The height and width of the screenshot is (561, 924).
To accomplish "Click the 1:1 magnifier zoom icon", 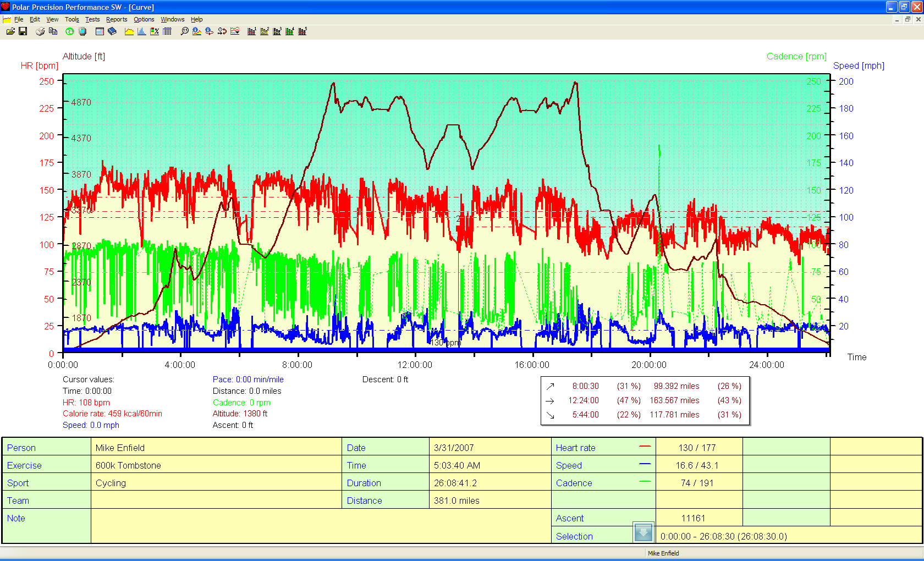I will point(184,31).
